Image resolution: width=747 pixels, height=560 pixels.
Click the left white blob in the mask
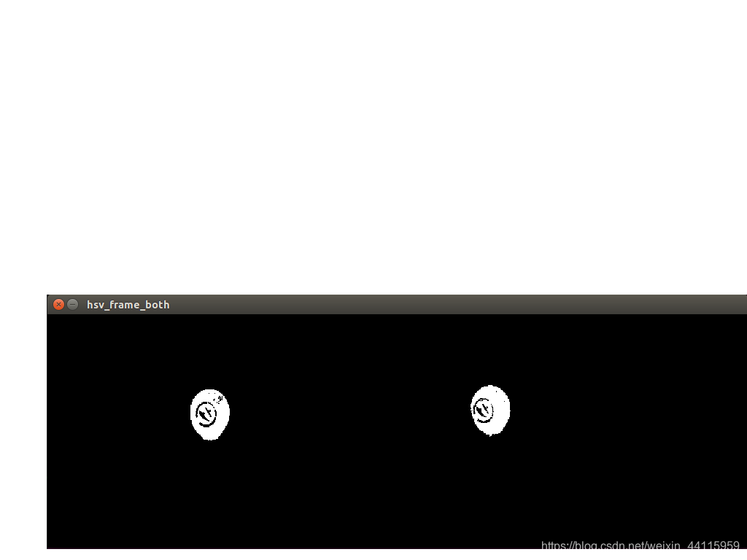pos(209,415)
